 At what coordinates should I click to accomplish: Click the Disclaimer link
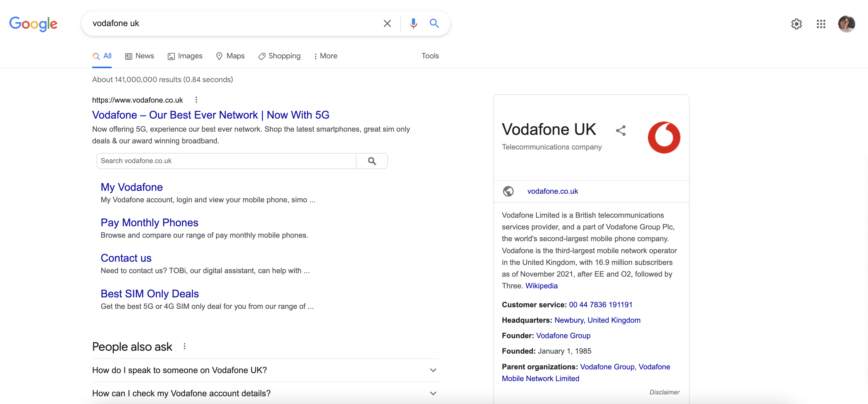tap(664, 392)
